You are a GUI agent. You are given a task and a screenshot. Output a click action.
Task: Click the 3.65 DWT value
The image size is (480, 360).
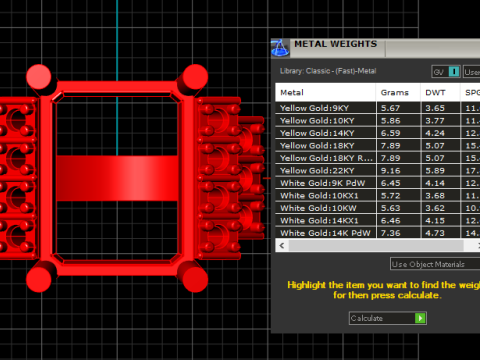click(435, 108)
